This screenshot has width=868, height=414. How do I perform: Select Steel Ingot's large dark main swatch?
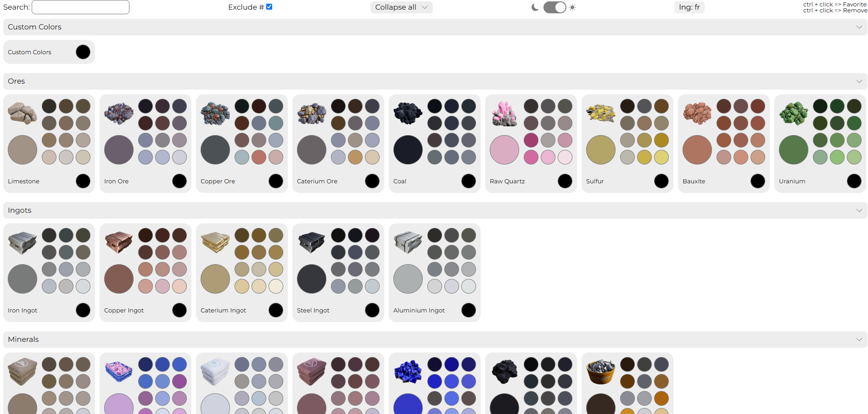(312, 279)
